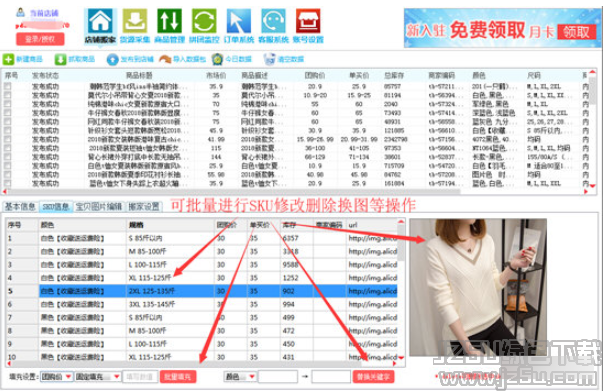Switch to the SKU信息 tab
Image resolution: width=603 pixels, height=391 pixels.
56,207
